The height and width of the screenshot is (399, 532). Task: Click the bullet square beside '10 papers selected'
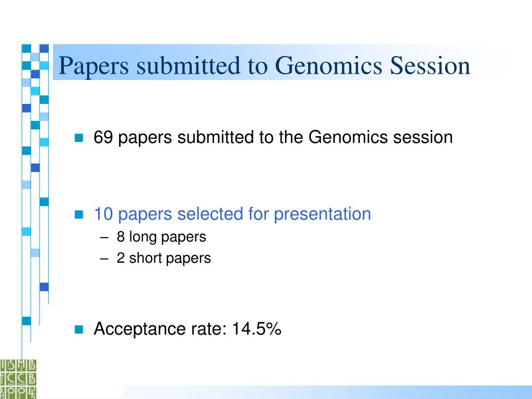click(x=79, y=215)
